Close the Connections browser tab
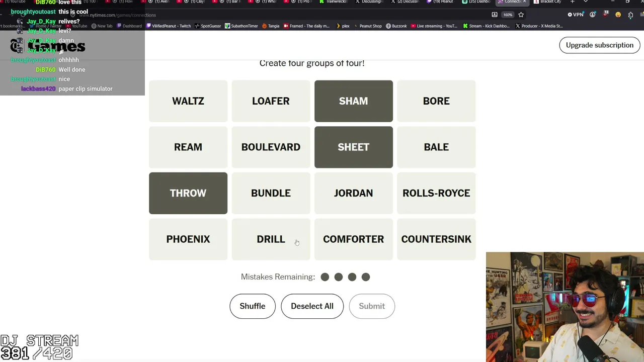The width and height of the screenshot is (644, 362). point(524,2)
